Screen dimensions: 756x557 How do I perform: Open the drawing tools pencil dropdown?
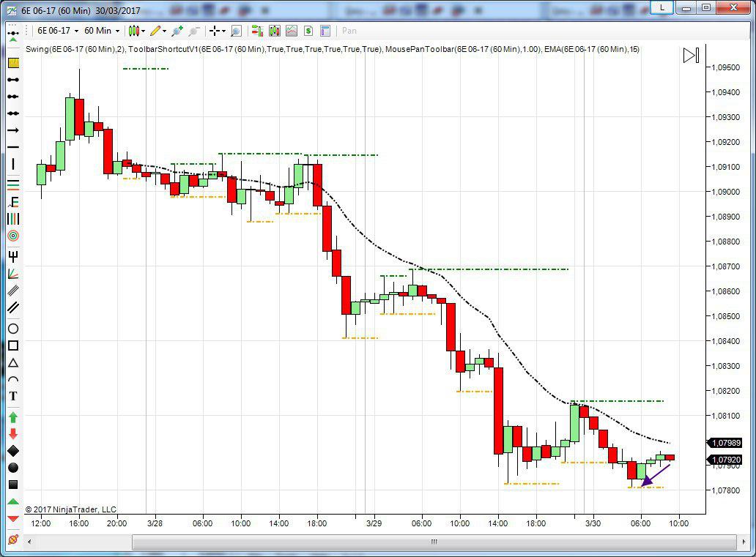[158, 31]
